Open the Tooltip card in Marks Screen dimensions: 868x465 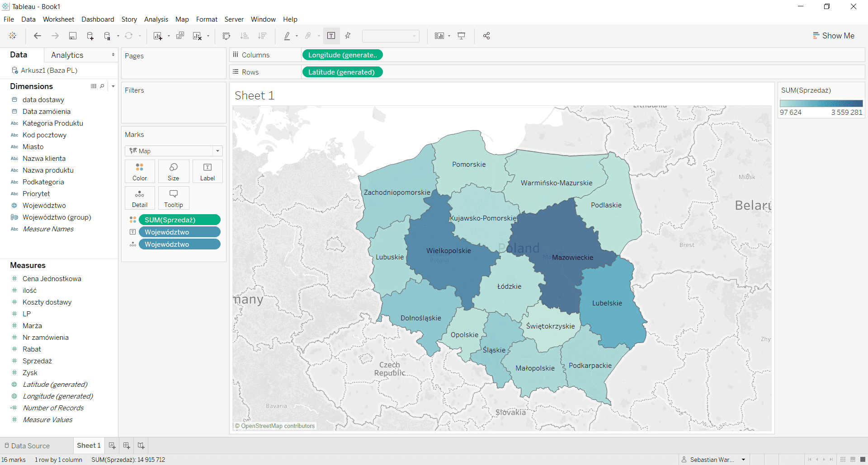point(174,198)
